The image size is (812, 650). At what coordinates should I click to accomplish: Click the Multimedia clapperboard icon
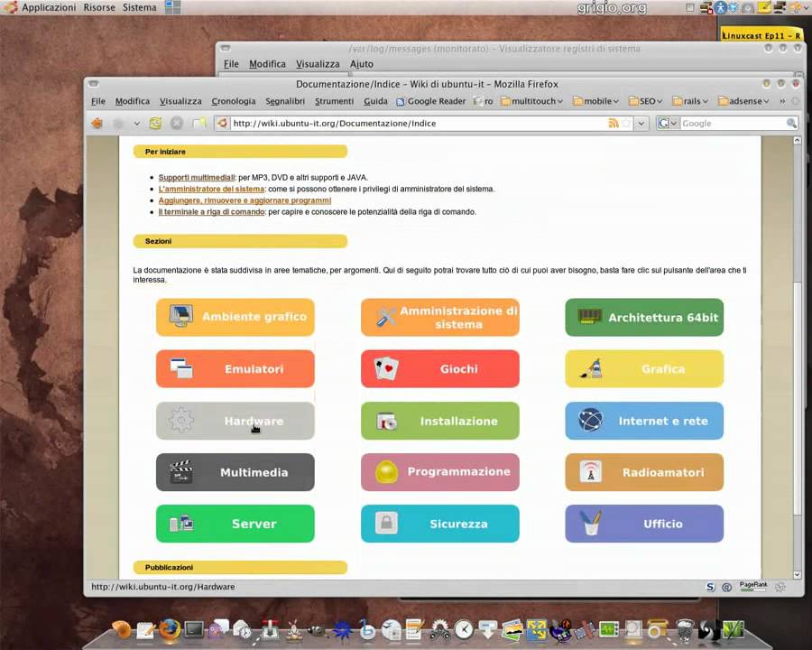coord(180,471)
